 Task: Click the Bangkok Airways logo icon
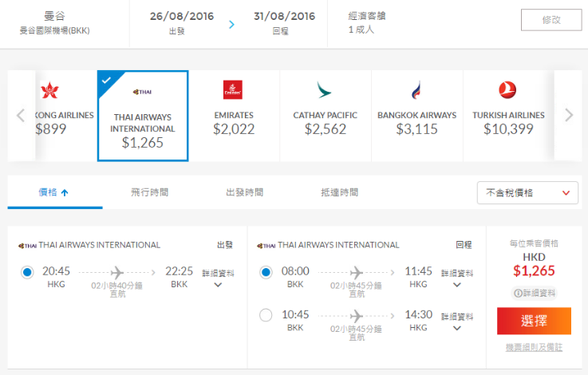(416, 90)
